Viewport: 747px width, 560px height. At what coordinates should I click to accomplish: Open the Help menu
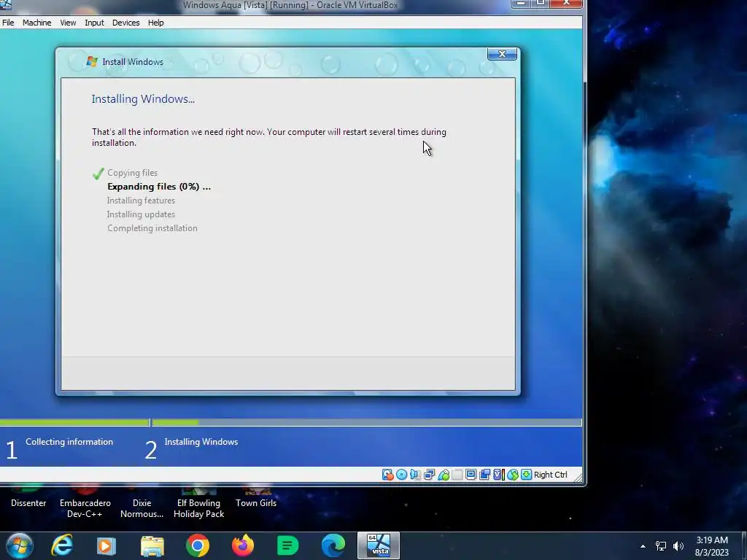155,23
